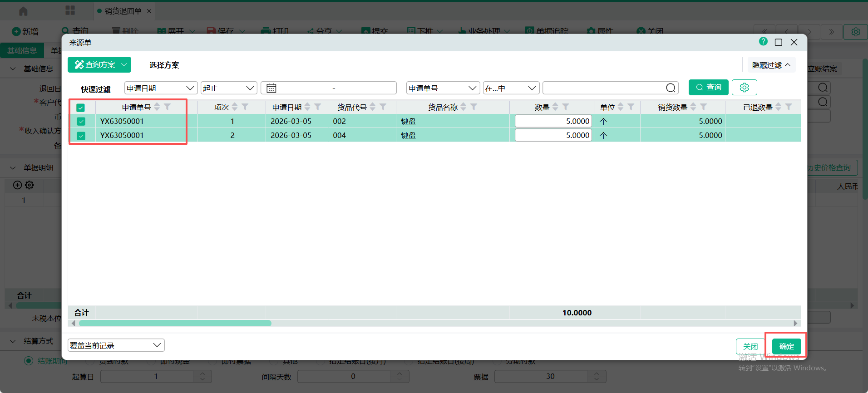Viewport: 868px width, 393px height.
Task: Open the 查询方案 dropdown button
Action: click(x=99, y=65)
